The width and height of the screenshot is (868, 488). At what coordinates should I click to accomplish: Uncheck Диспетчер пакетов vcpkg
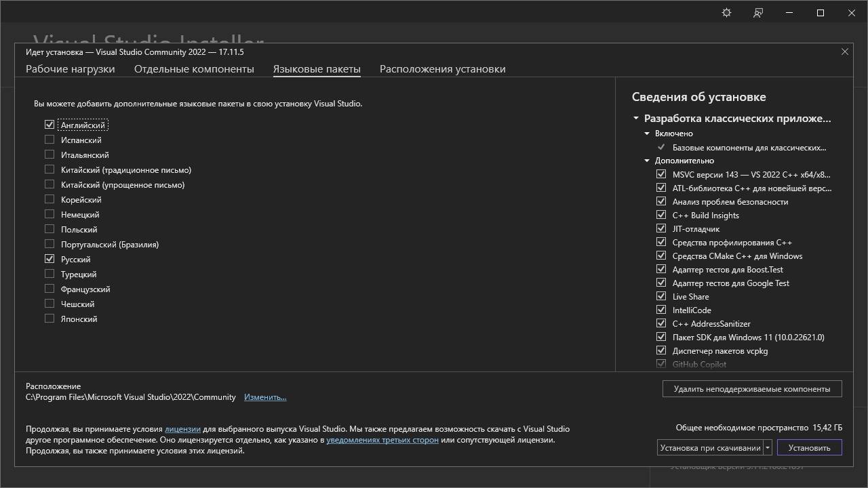click(661, 350)
